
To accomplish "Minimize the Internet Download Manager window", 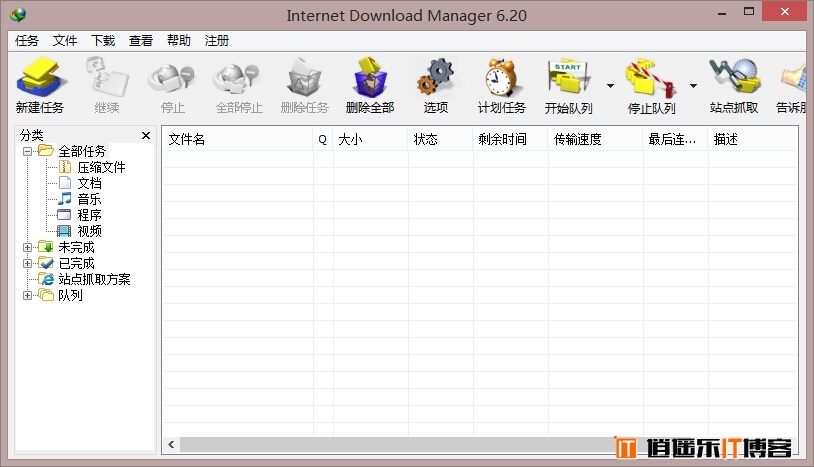I will [x=722, y=13].
